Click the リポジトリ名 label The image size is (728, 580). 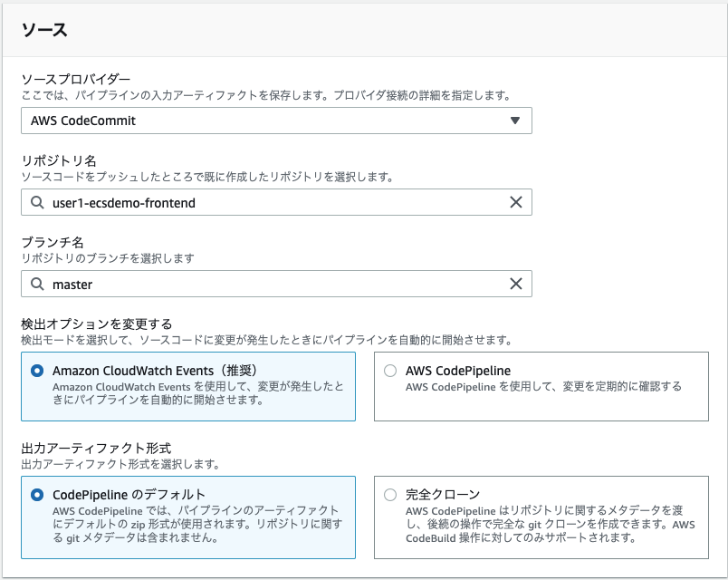[59, 160]
